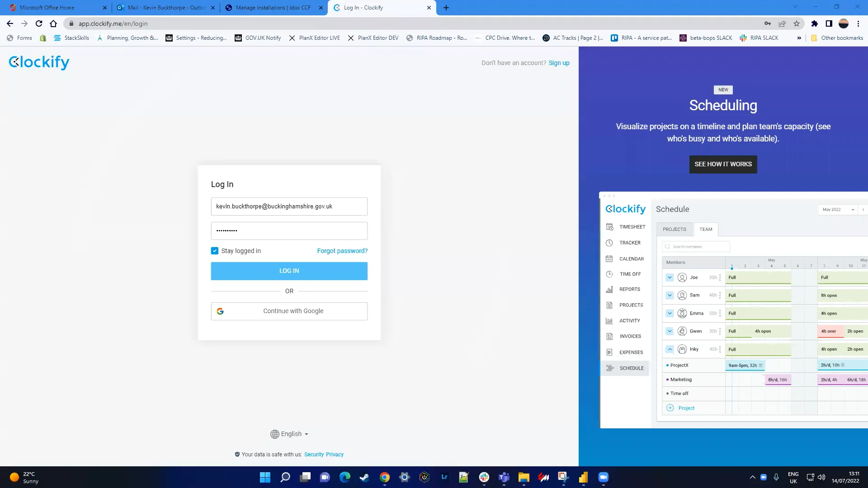Open the browser home page icon
The width and height of the screenshot is (868, 488).
(53, 23)
